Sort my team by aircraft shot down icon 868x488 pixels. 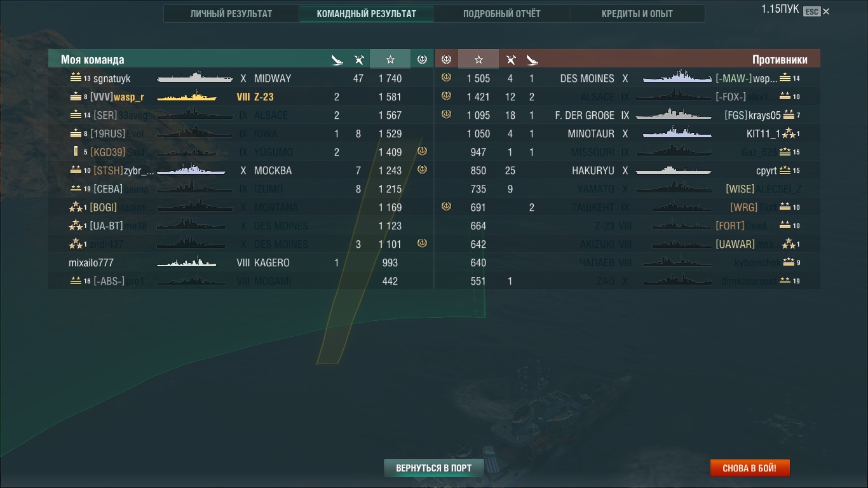[x=359, y=60]
